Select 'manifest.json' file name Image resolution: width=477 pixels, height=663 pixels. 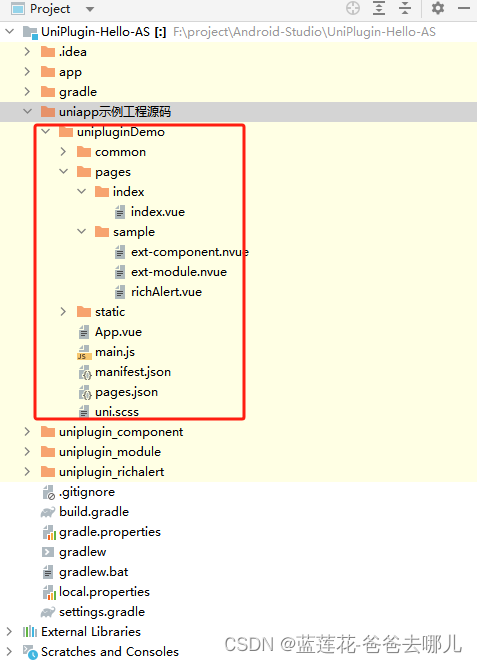coord(133,372)
